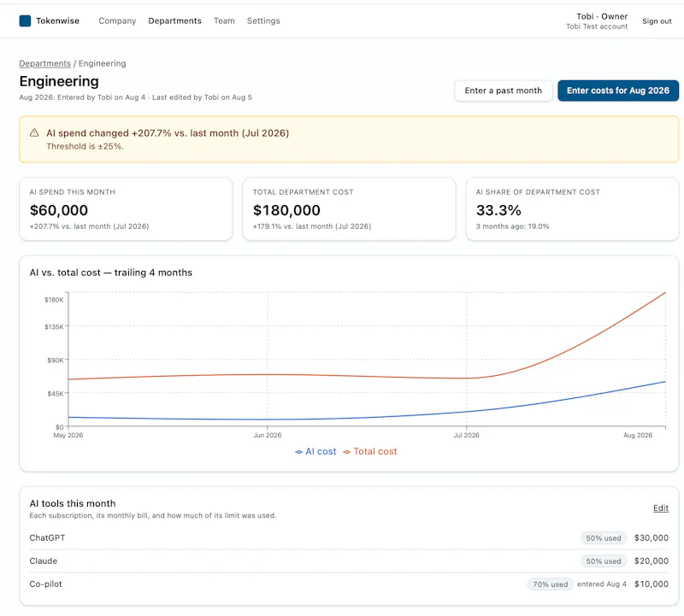Click the Jun 2026 x-axis label
The image size is (684, 616).
(x=268, y=435)
